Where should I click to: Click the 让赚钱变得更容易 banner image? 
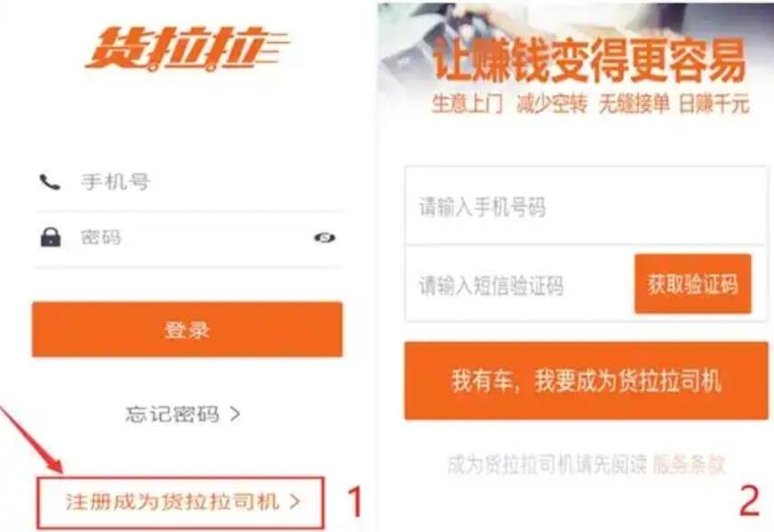(575, 61)
